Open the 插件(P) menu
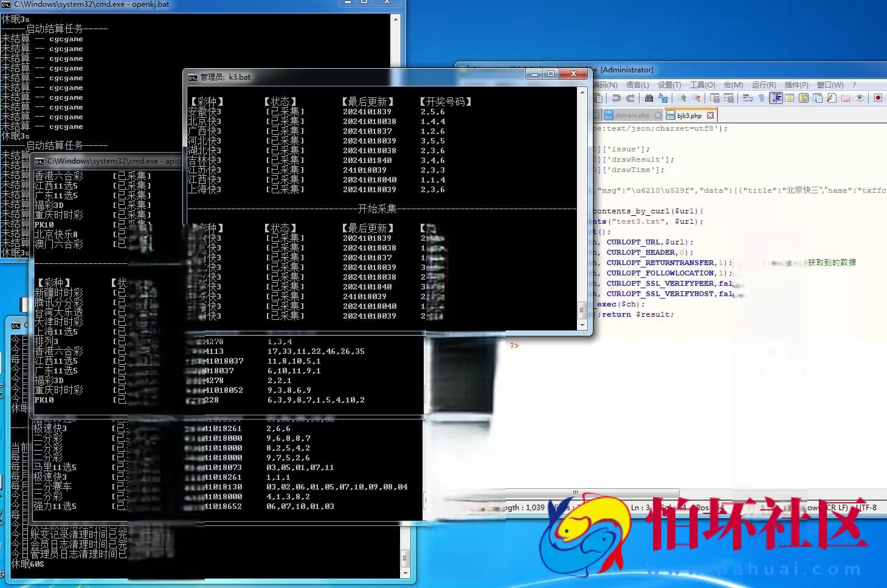 [x=796, y=85]
